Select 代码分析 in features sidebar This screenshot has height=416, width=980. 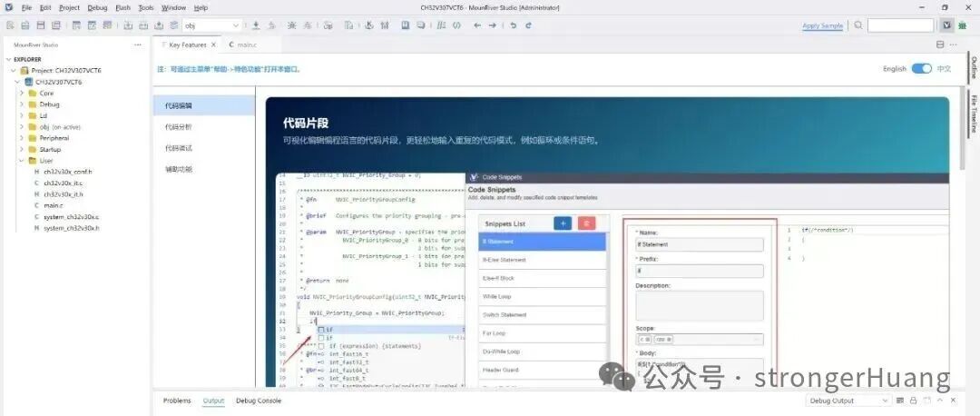click(179, 127)
